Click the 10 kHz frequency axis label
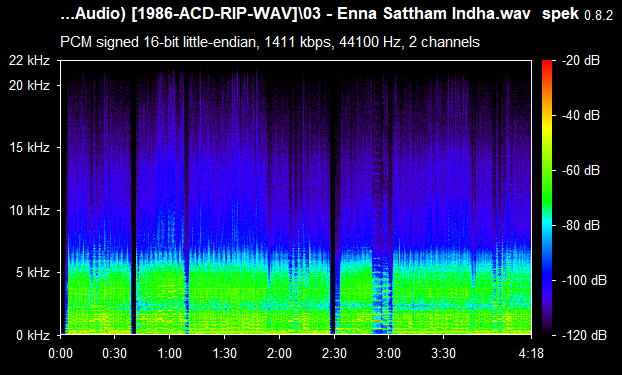Image resolution: width=622 pixels, height=375 pixels. point(30,210)
